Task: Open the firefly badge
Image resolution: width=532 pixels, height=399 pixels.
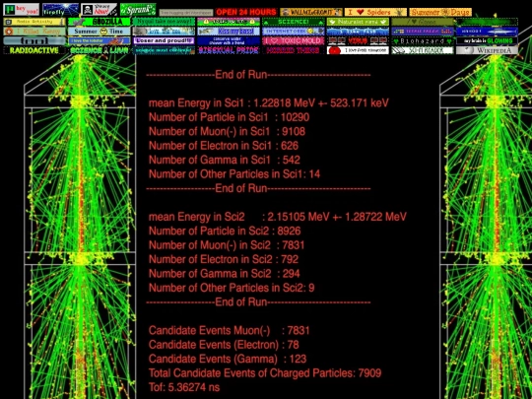Action: 60,10
